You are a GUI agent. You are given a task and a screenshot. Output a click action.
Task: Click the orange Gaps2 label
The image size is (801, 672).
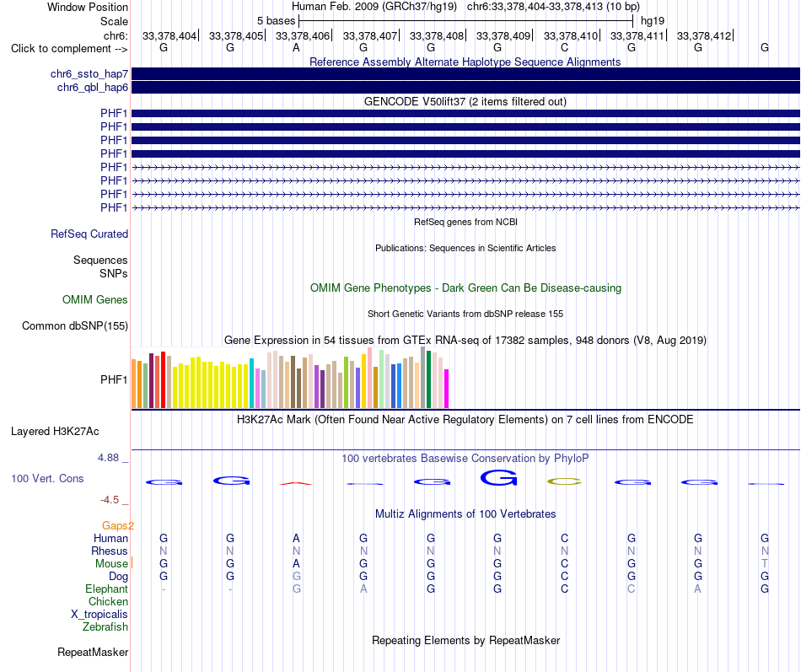coord(117,526)
